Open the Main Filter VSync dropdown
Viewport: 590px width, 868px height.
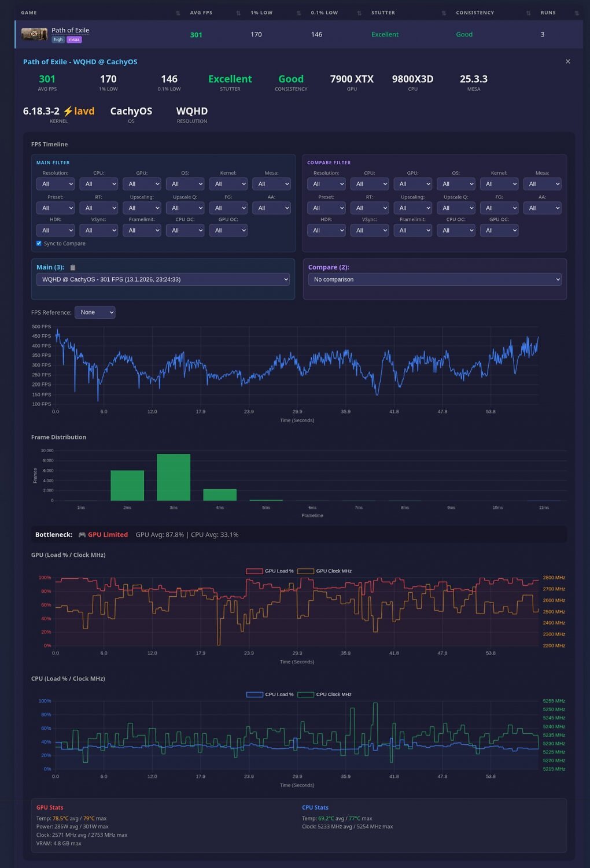[x=99, y=230]
